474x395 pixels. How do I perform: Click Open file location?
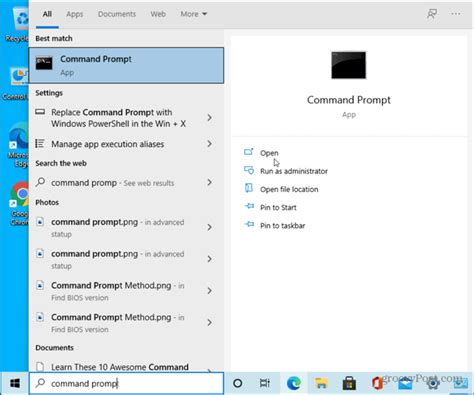(289, 189)
